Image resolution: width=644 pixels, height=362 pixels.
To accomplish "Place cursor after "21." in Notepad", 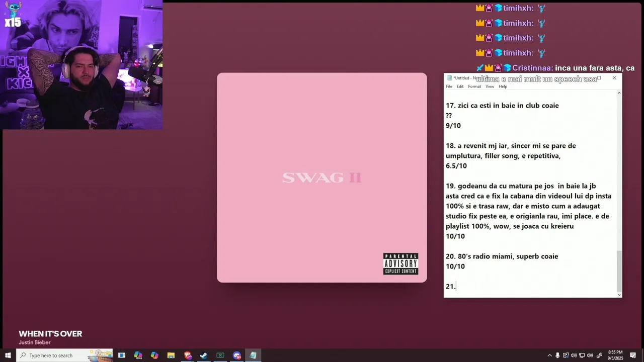I will 456,287.
